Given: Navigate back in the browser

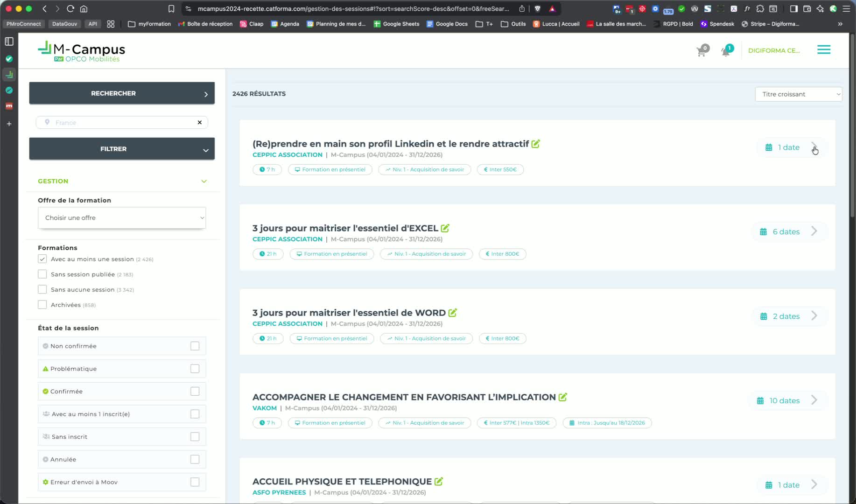Looking at the screenshot, I should click(x=44, y=8).
